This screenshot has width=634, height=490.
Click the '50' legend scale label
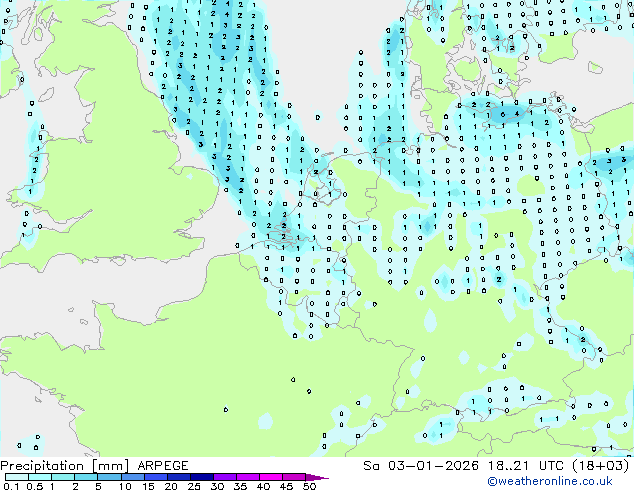coord(310,486)
